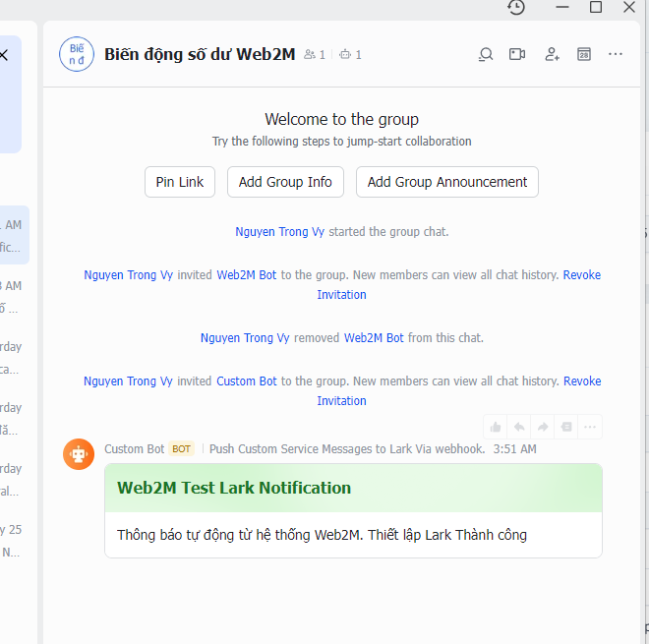Click the card text 'Thông báo tự động từ hệ thống Web2M'
Viewport: 649px width, 644px height.
click(x=240, y=535)
